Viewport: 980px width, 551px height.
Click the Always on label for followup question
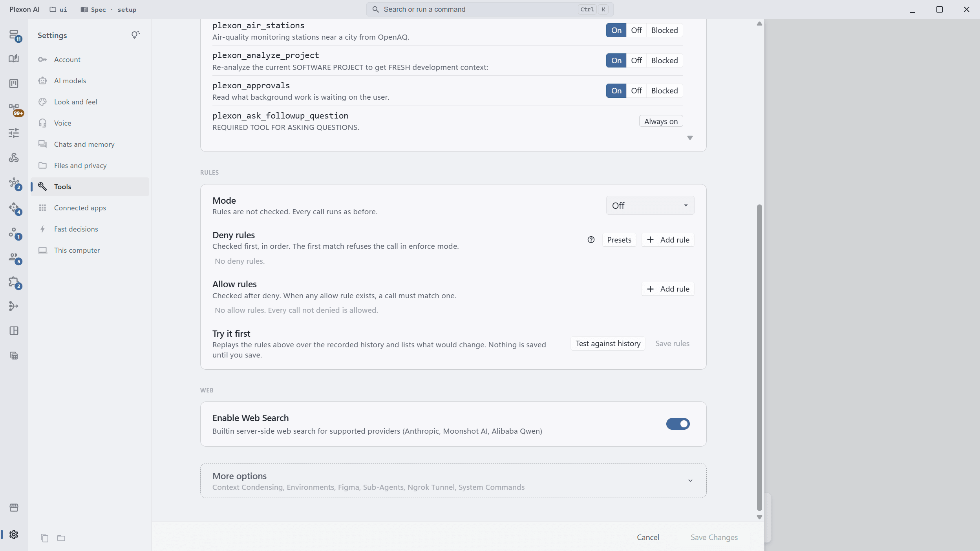(x=661, y=121)
